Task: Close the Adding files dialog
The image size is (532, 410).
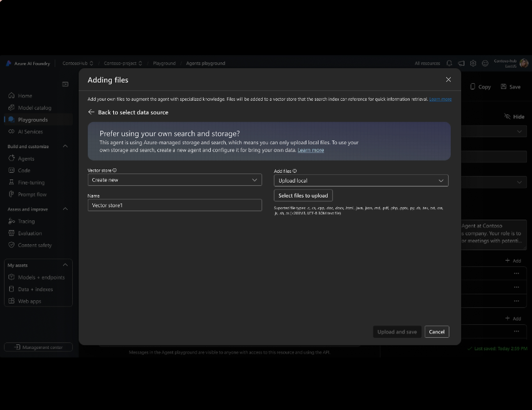Action: (448, 80)
